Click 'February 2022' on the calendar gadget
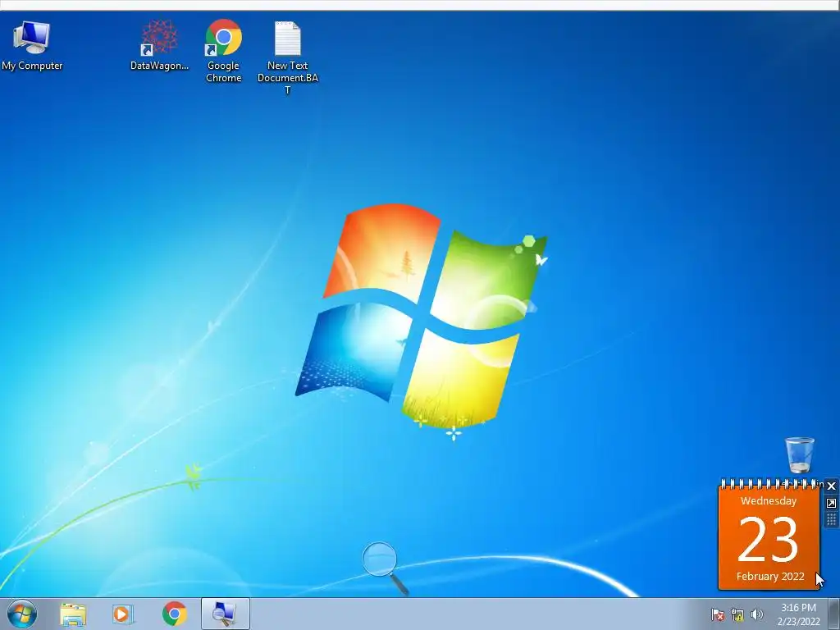This screenshot has width=840, height=630. pos(769,576)
